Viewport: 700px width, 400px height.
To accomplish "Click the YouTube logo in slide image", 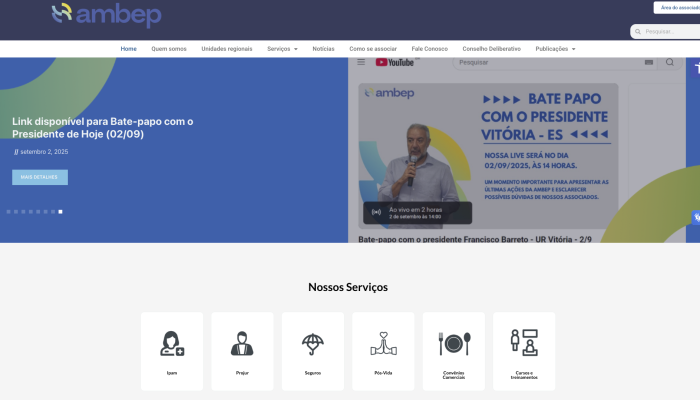I will click(395, 62).
